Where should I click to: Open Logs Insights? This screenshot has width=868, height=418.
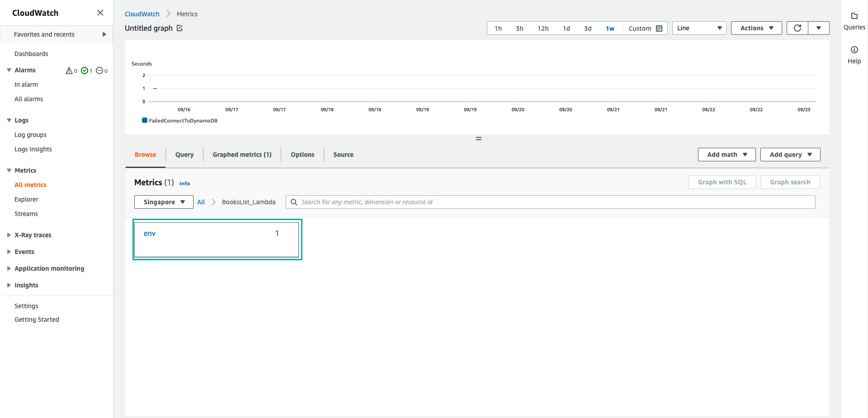click(x=33, y=149)
